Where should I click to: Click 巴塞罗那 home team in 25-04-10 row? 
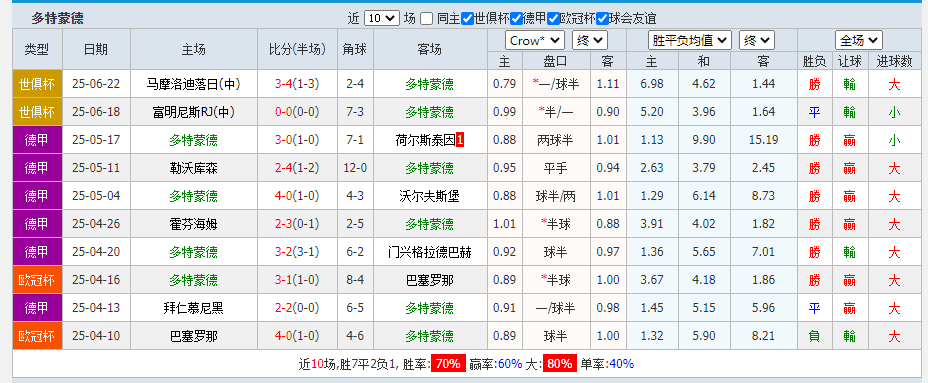(x=194, y=336)
